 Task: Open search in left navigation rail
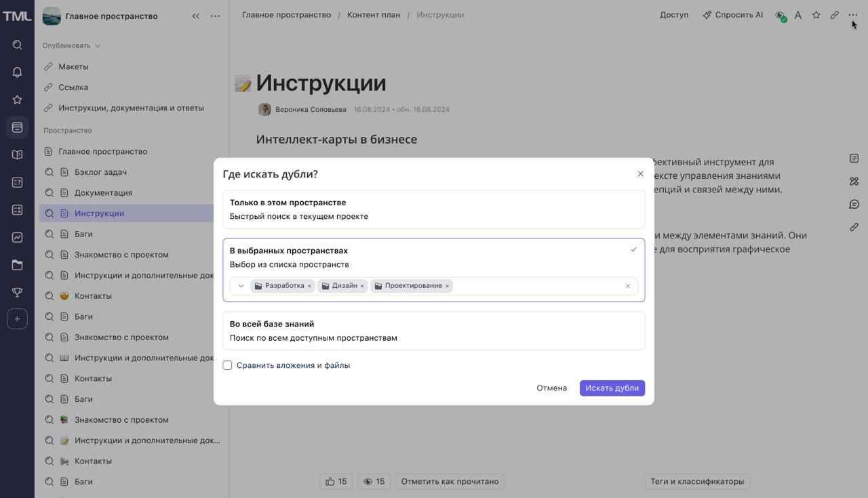tap(17, 45)
